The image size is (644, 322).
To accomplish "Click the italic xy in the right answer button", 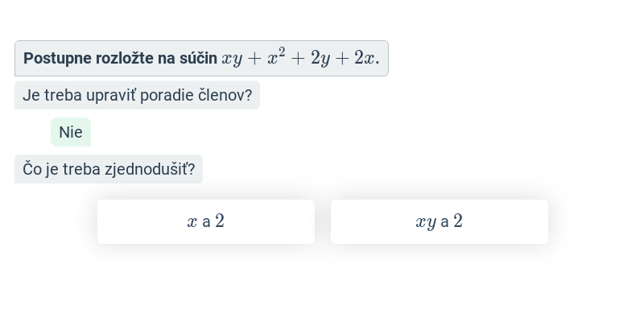I will click(x=426, y=223).
